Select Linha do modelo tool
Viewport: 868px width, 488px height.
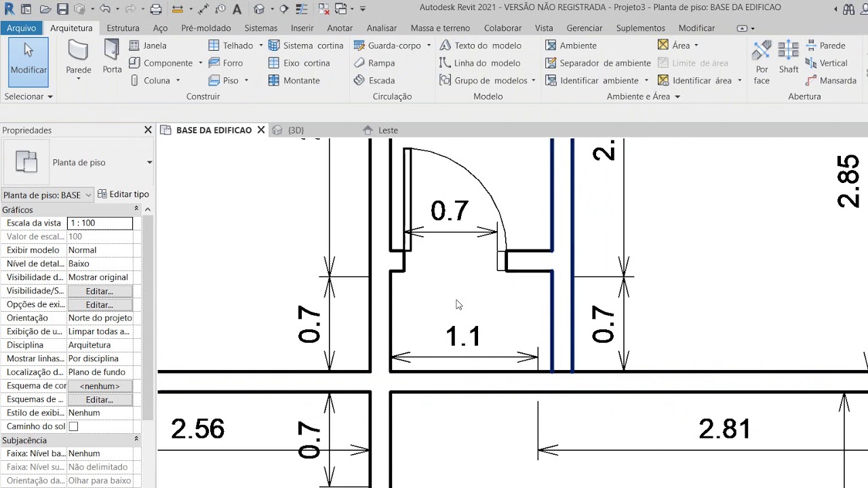479,63
